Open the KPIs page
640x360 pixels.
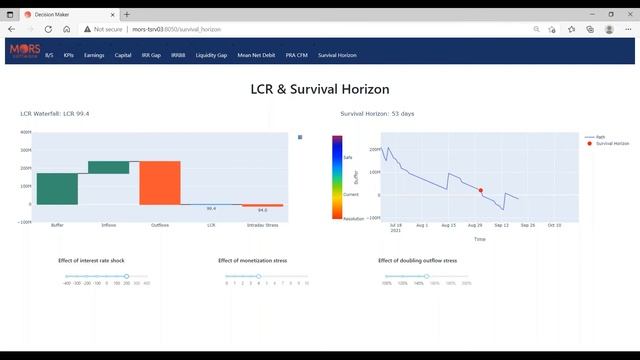pos(69,55)
